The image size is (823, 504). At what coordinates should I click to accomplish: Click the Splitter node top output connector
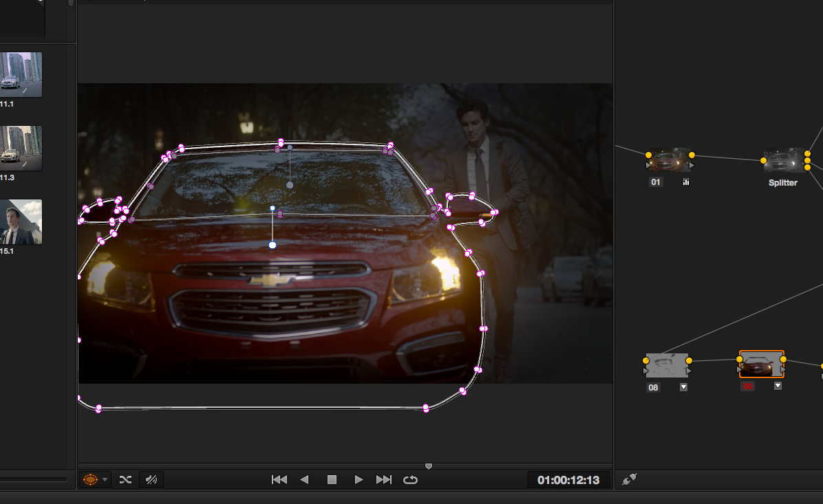[x=807, y=153]
